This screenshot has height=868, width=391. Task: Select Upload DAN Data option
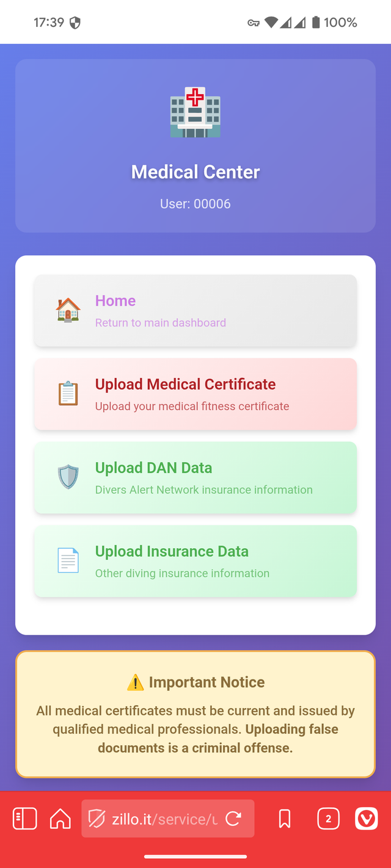click(x=195, y=477)
